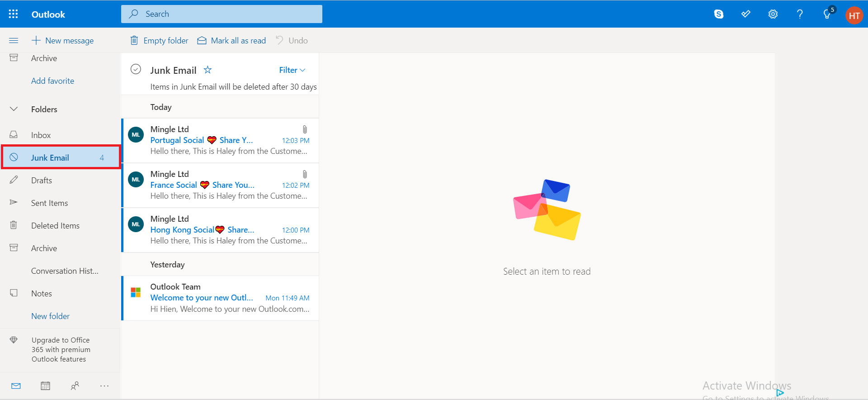Show more apps via the ellipsis button
This screenshot has width=868, height=400.
[x=104, y=386]
